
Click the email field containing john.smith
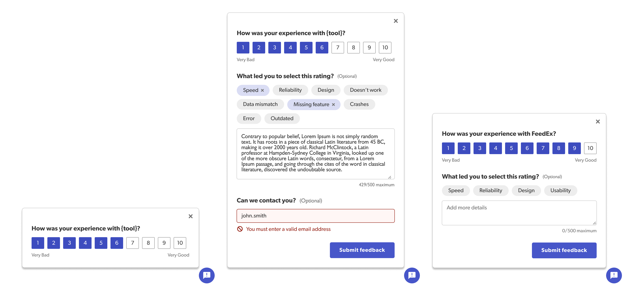[315, 215]
